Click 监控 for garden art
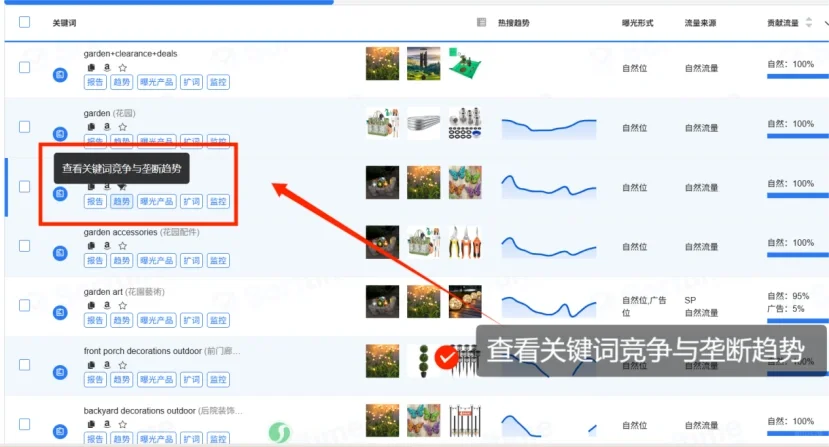Screen dimensions: 829x447 pyautogui.click(x=218, y=320)
